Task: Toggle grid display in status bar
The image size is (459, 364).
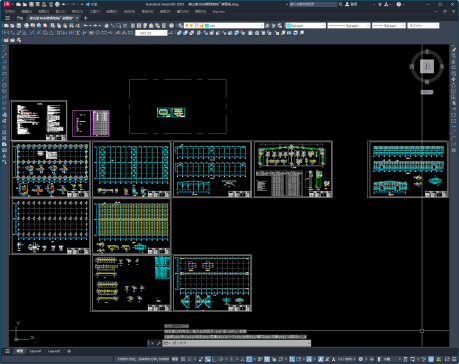Action: [183, 359]
